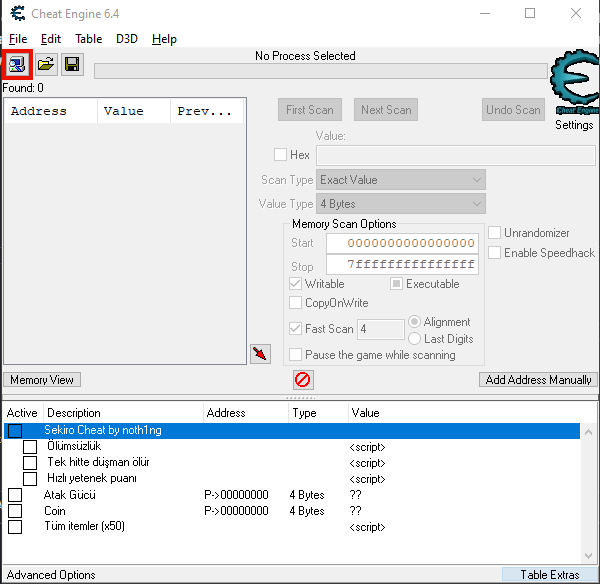
Task: Select the Sekiro Cheat by noth1ng row
Action: tap(292, 431)
